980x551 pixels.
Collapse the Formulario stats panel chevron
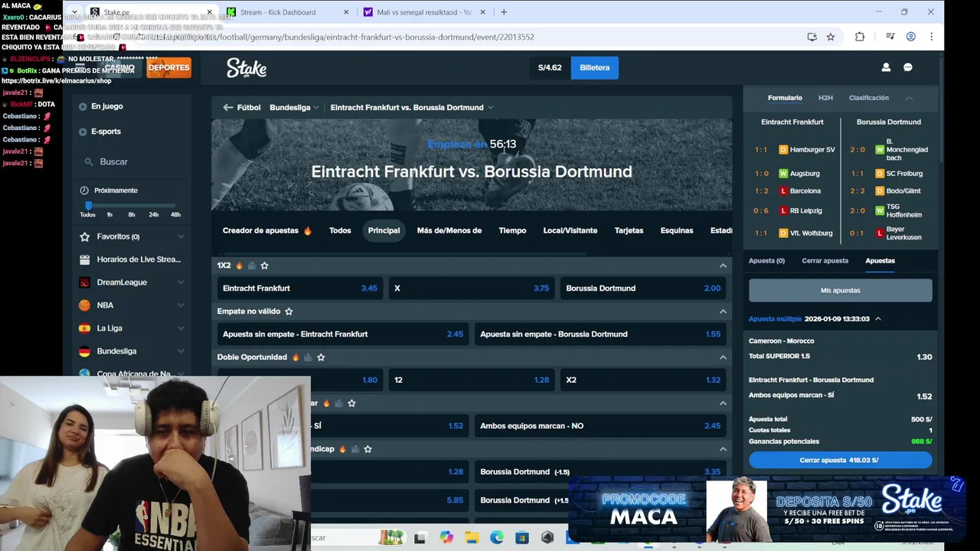[909, 98]
